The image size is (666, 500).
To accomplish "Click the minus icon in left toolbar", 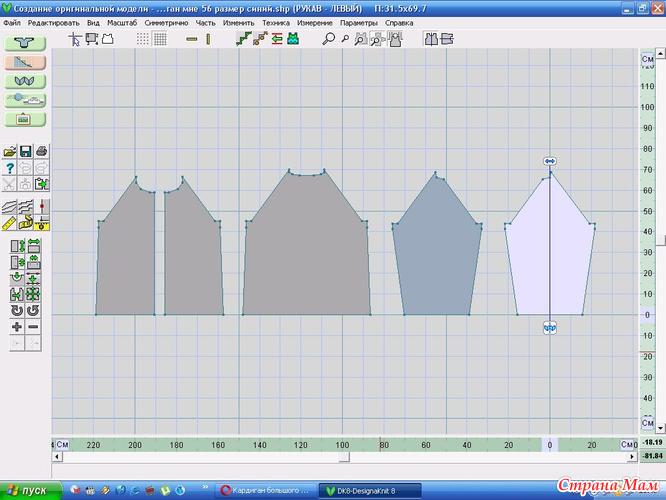I will click(x=33, y=327).
